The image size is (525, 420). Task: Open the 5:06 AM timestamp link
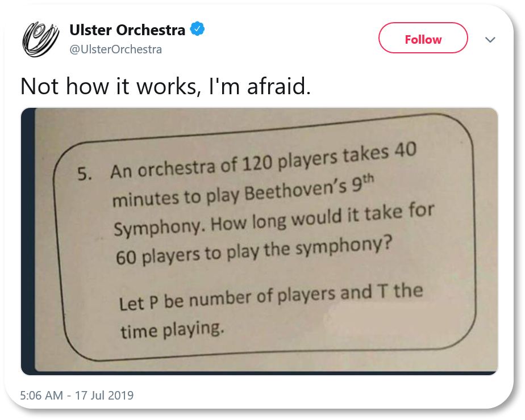point(41,395)
